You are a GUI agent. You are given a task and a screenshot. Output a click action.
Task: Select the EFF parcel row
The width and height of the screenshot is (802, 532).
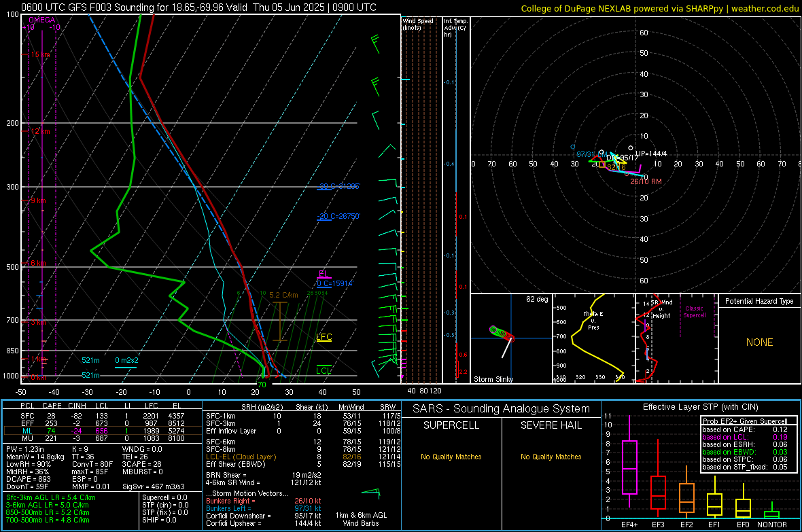coord(103,423)
